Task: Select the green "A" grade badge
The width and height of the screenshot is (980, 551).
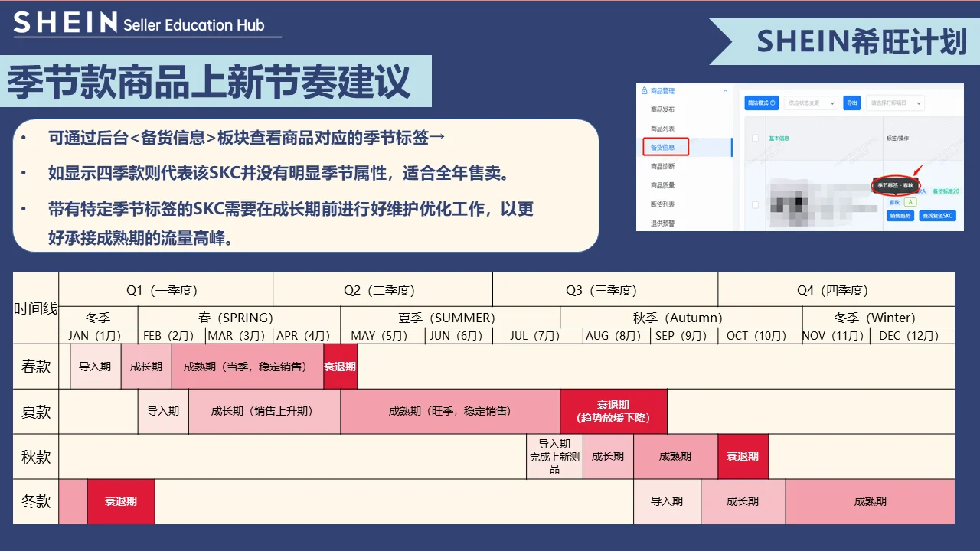Action: pos(910,202)
